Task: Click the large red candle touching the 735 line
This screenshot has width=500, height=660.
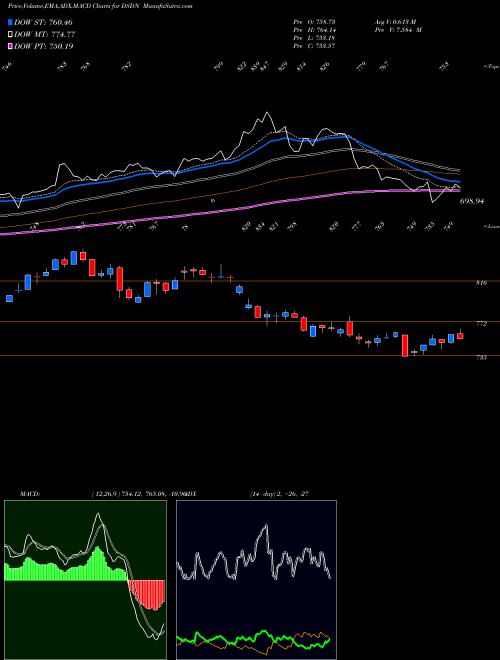Action: 405,346
